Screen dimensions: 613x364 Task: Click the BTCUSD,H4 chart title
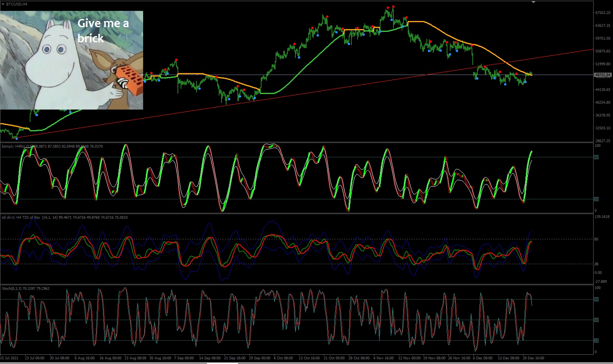pos(17,4)
